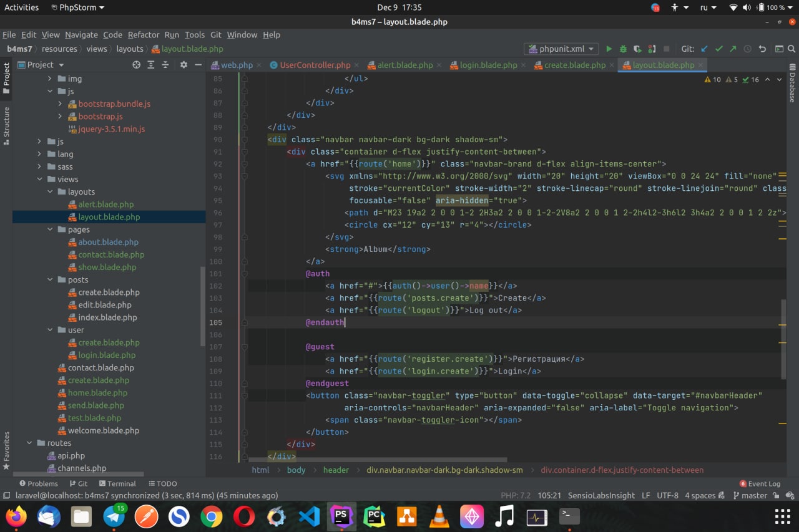Viewport: 799px width, 532px height.
Task: Select opened file via crosshair icon
Action: tap(136, 65)
